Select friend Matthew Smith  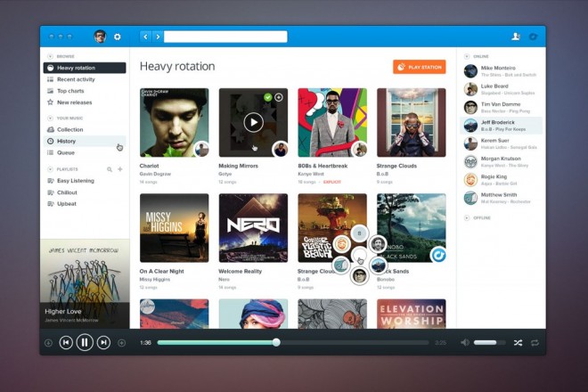(x=501, y=198)
